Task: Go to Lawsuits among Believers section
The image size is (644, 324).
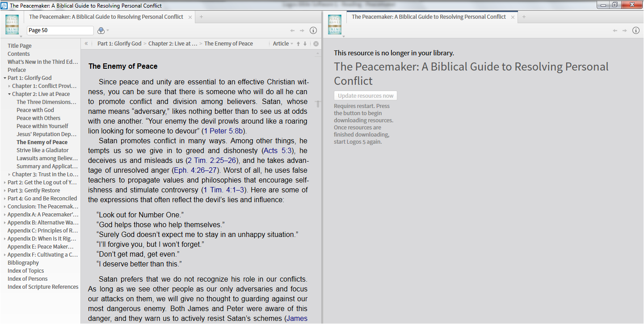Action: click(47, 158)
